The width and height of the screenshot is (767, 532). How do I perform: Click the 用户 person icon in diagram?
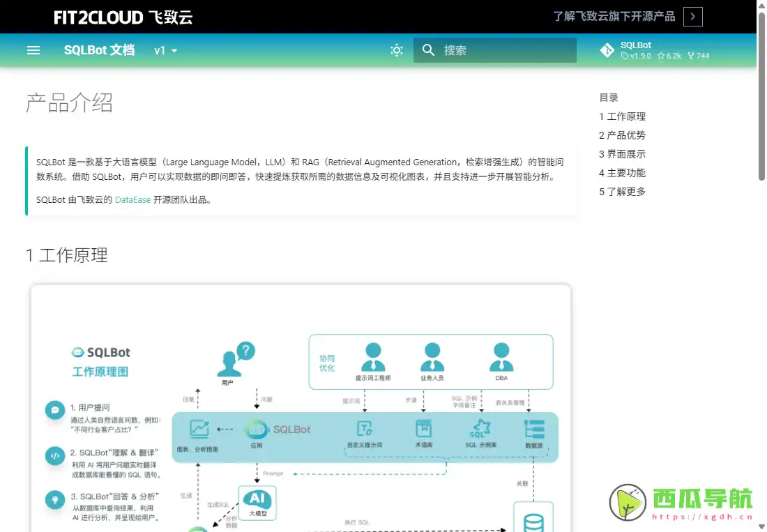229,364
